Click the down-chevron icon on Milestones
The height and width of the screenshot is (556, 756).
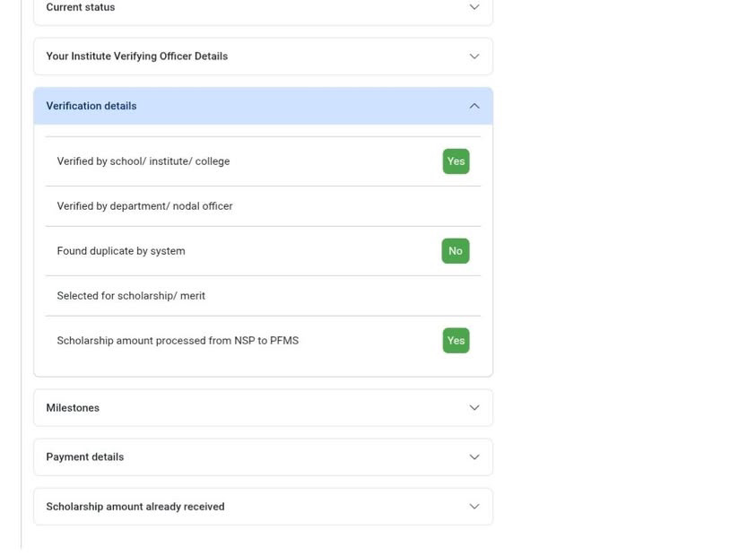pos(474,408)
